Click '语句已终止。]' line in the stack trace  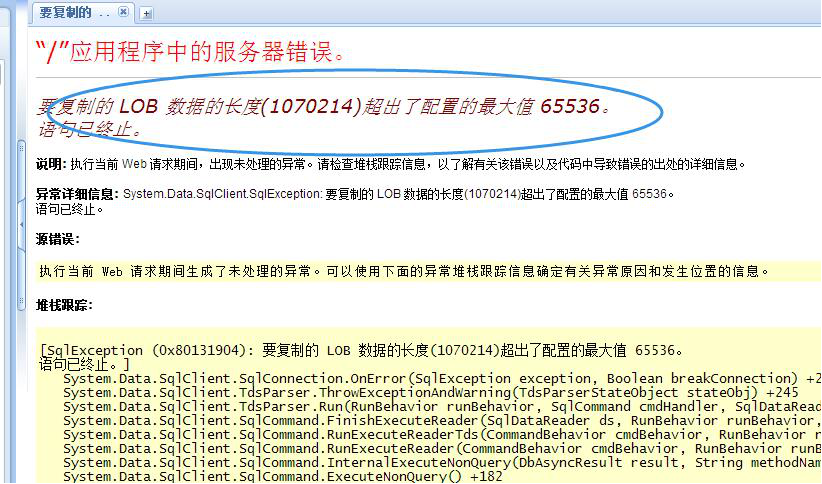click(x=84, y=364)
